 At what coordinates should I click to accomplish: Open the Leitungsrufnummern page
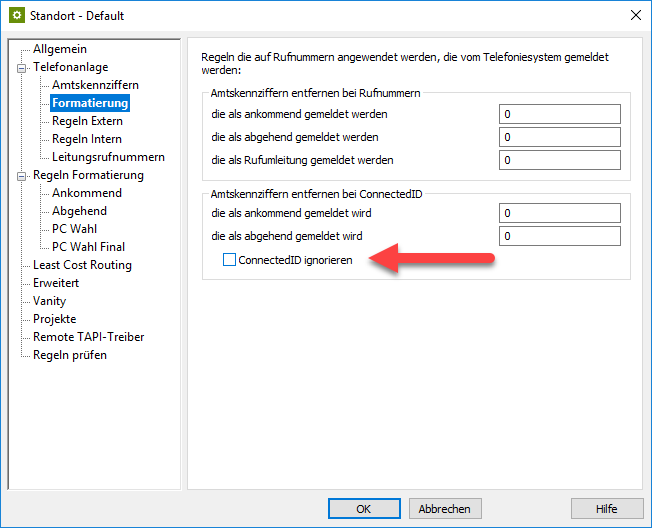click(x=108, y=157)
